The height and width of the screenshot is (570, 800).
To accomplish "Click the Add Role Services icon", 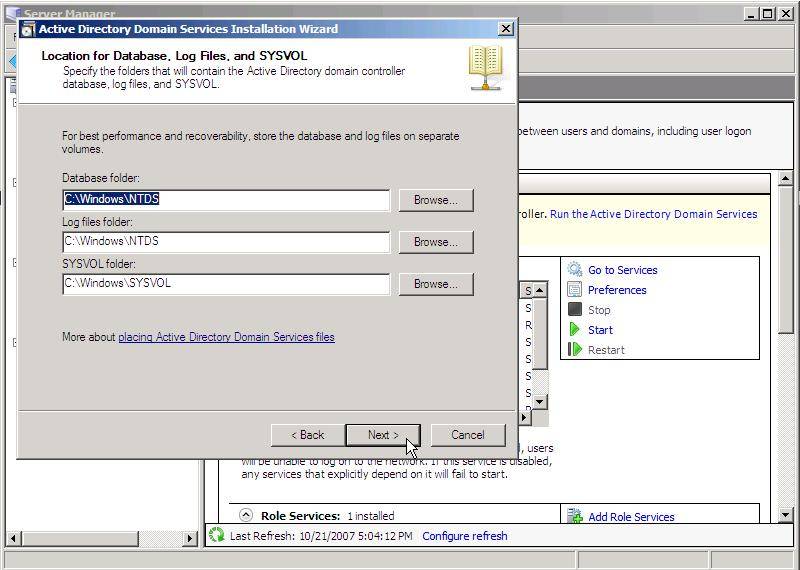I will 575,516.
